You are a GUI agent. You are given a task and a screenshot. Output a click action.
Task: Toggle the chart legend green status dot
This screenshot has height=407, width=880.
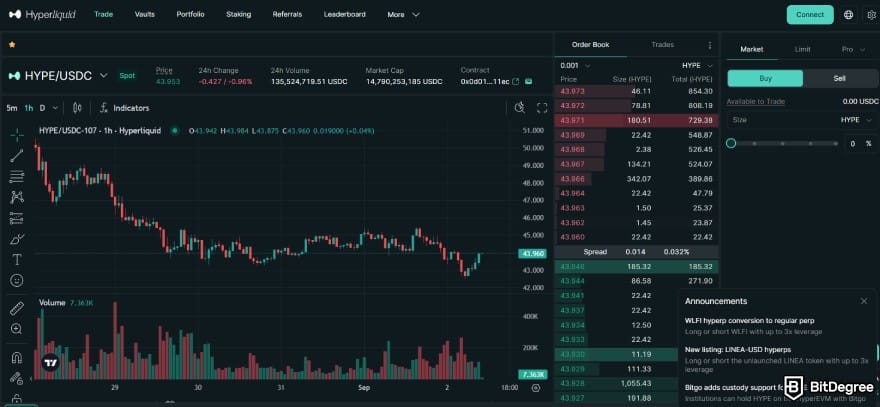click(175, 131)
